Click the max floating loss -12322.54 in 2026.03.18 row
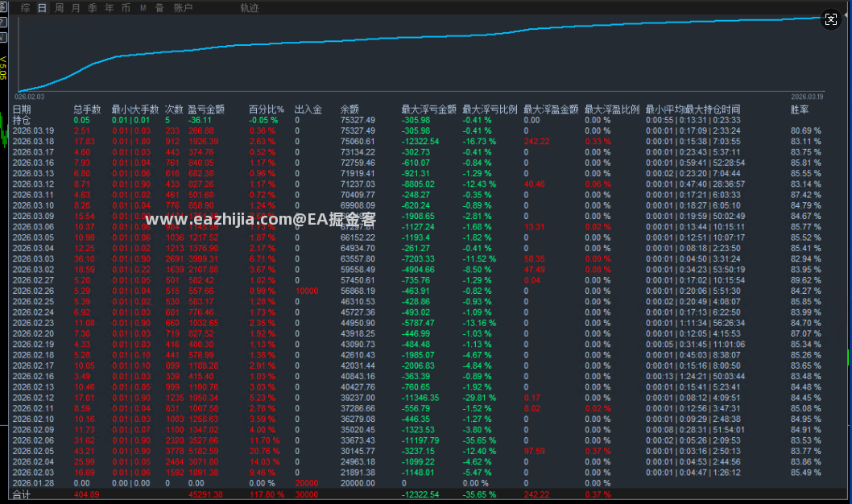This screenshot has height=504, width=852. point(420,141)
